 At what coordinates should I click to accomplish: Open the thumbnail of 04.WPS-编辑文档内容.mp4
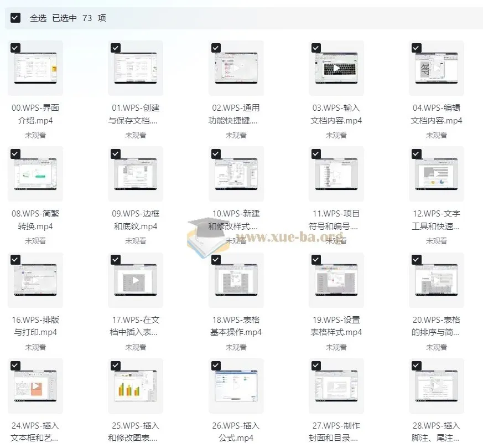[437, 68]
